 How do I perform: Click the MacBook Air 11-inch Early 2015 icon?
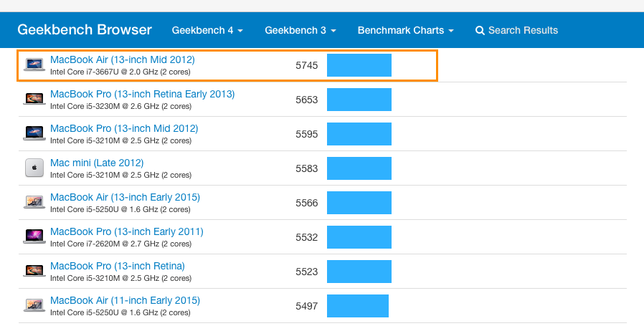[34, 305]
